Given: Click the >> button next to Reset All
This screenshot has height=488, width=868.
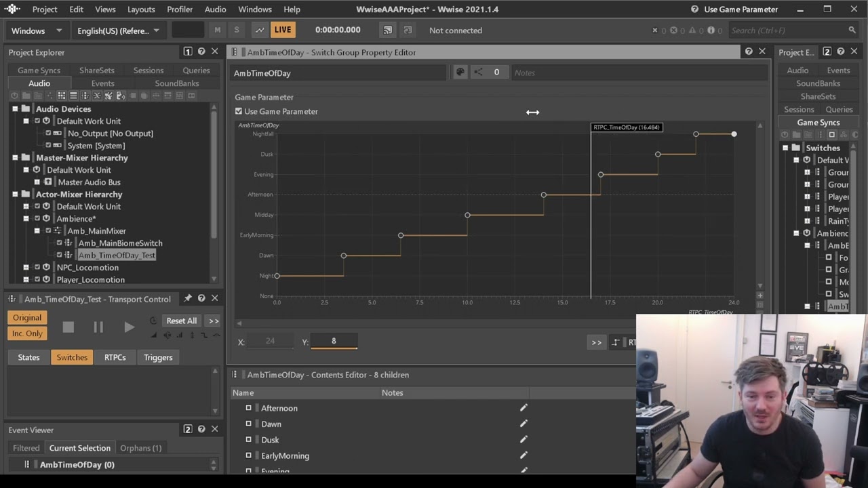Looking at the screenshot, I should tap(214, 321).
